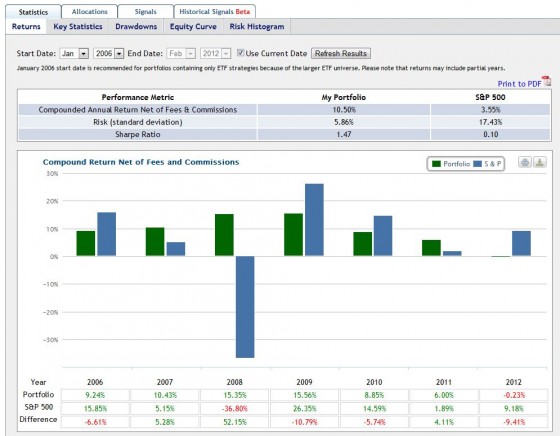This screenshot has height=436, width=560.
Task: Click the 2008 blue S&P negative bar
Action: tap(245, 307)
